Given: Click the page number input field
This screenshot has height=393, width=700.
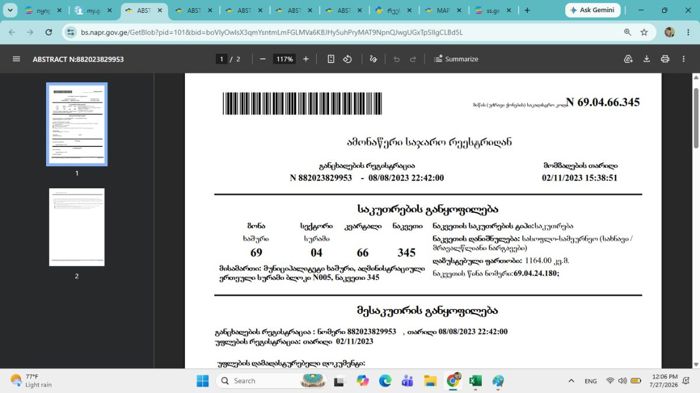Looking at the screenshot, I should click(x=221, y=59).
